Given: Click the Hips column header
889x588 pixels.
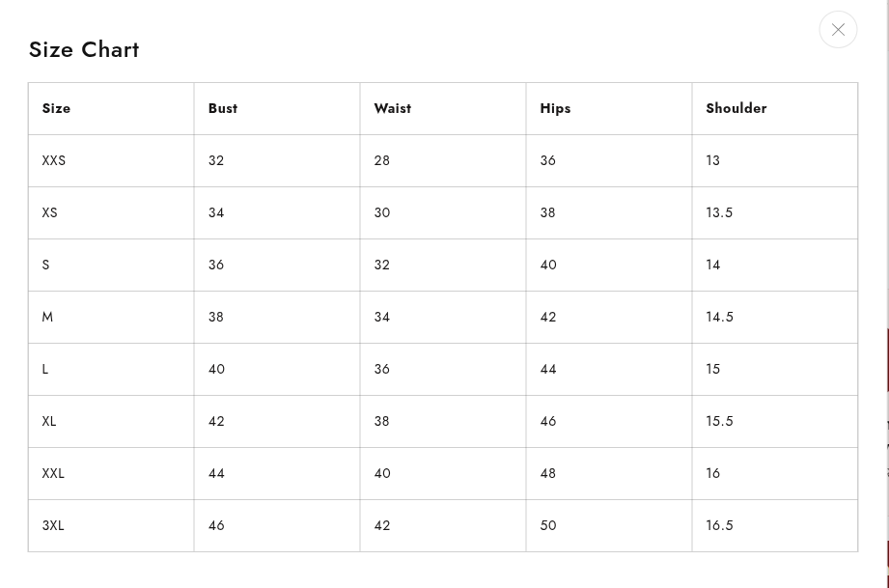Looking at the screenshot, I should coord(555,108).
